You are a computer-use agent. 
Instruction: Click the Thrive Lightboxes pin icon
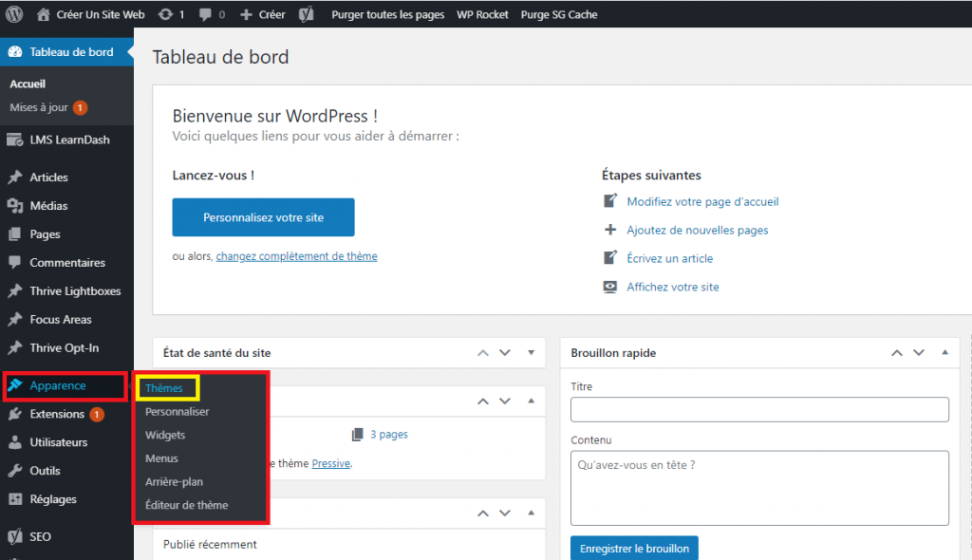point(15,290)
